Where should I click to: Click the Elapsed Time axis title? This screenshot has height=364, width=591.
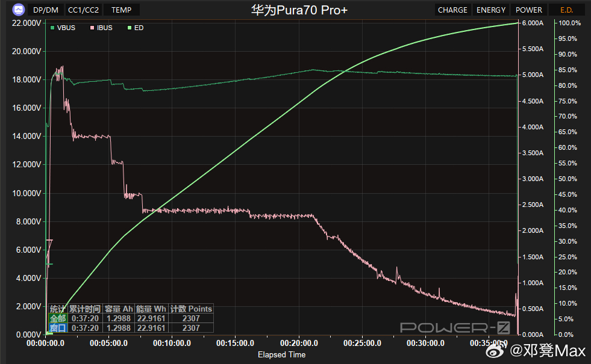281,354
